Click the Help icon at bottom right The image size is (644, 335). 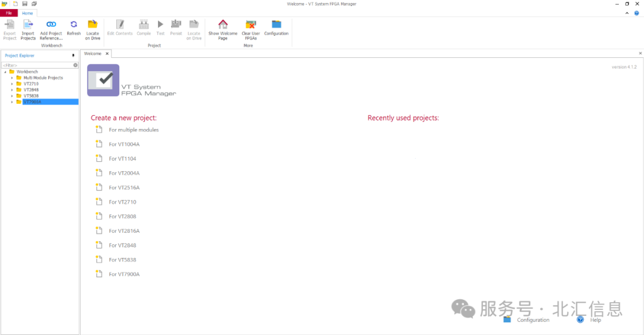point(580,320)
